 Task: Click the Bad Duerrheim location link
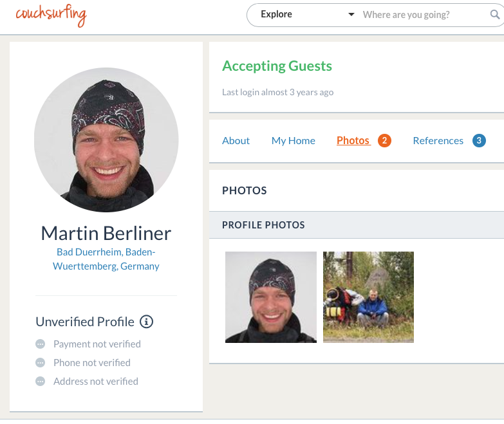[106, 259]
